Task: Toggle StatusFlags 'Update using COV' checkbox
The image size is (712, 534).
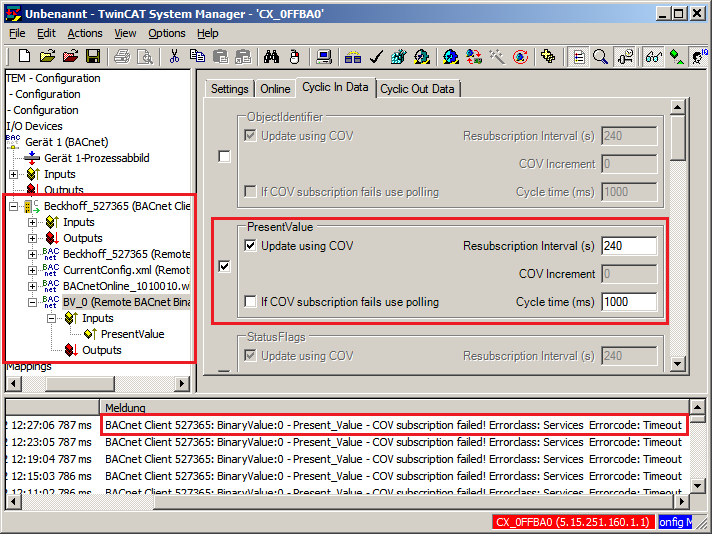Action: [250, 356]
